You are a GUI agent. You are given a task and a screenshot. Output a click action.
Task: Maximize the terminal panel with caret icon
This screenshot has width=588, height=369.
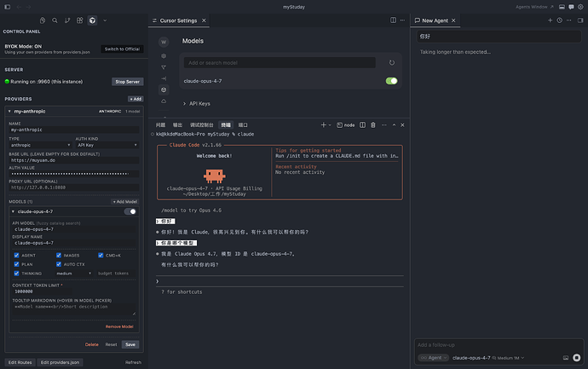pyautogui.click(x=394, y=125)
